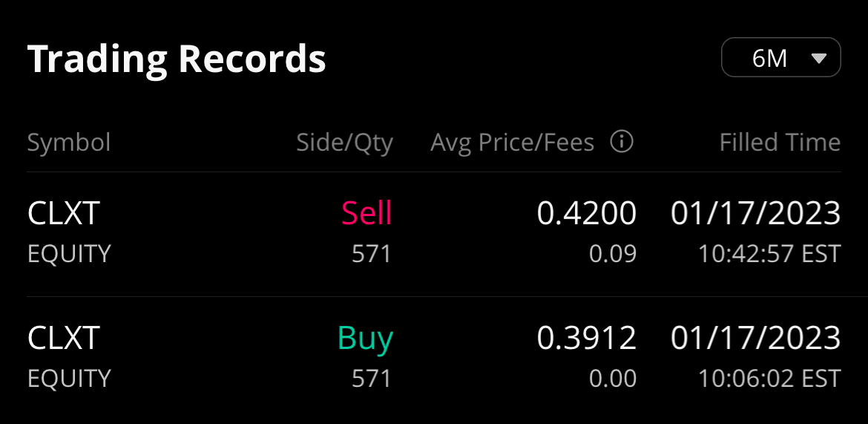868x424 pixels.
Task: Click the 571 quantity in the Sell row
Action: coord(372,254)
